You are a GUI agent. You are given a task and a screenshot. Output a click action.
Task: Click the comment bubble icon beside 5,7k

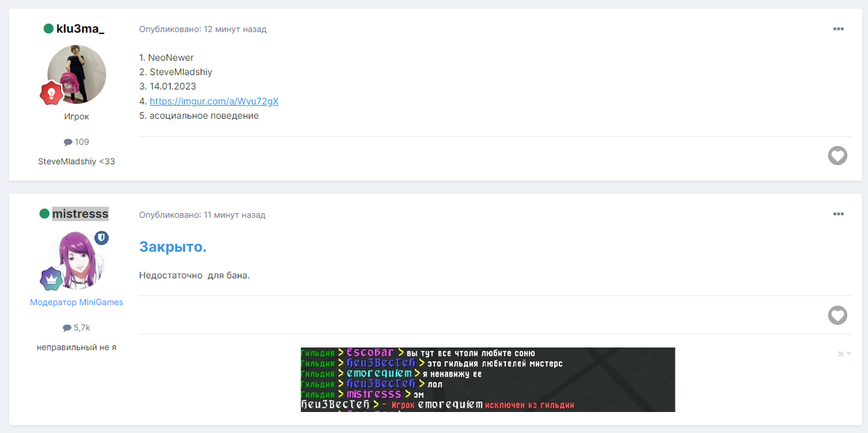point(67,328)
